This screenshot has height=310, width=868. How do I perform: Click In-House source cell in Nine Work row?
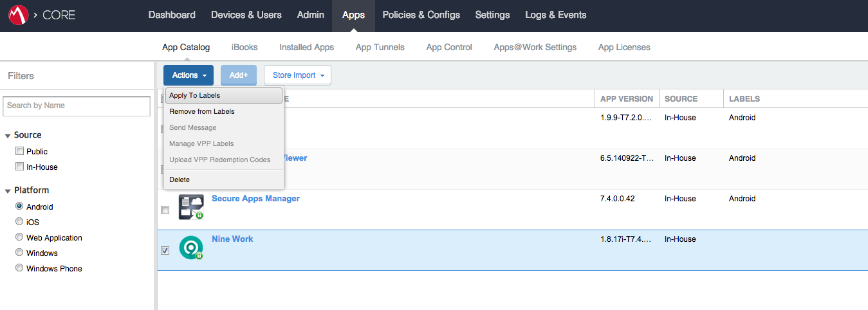(x=680, y=239)
